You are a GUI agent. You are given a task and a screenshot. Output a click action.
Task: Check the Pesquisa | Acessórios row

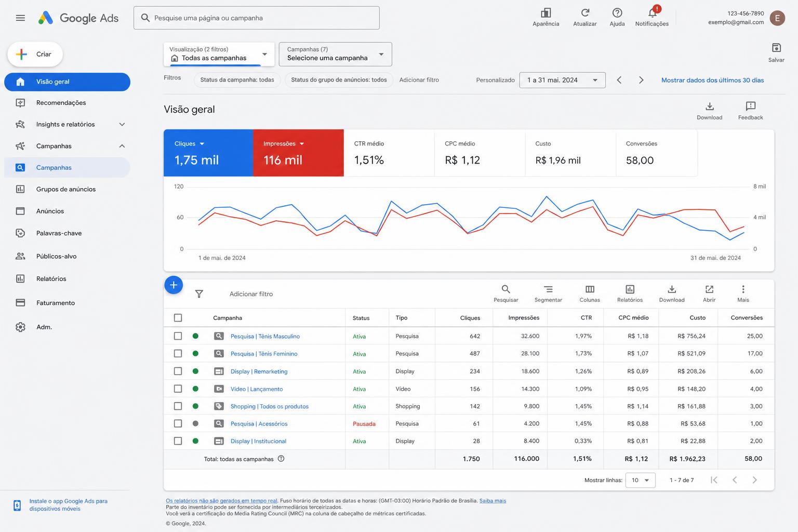(178, 423)
